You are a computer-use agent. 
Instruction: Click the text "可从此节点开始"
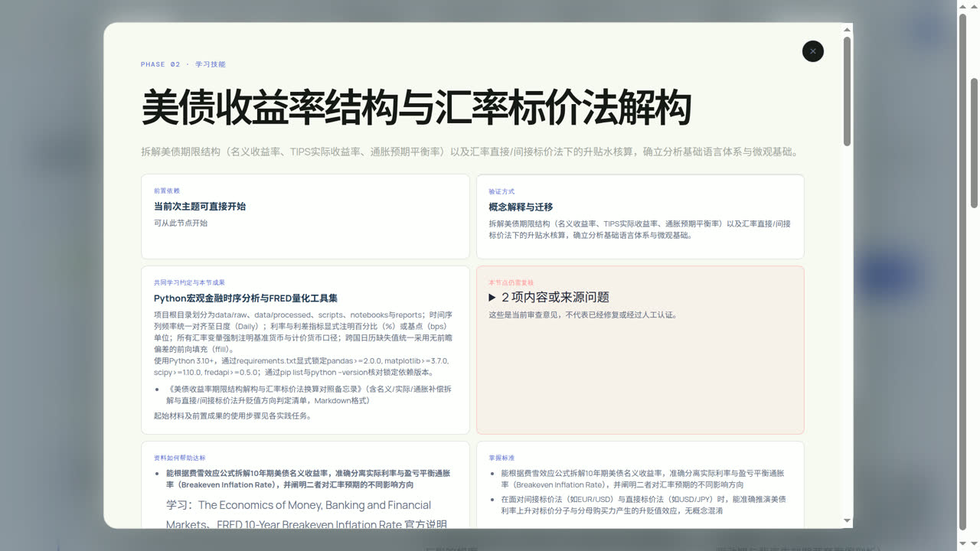coord(181,223)
